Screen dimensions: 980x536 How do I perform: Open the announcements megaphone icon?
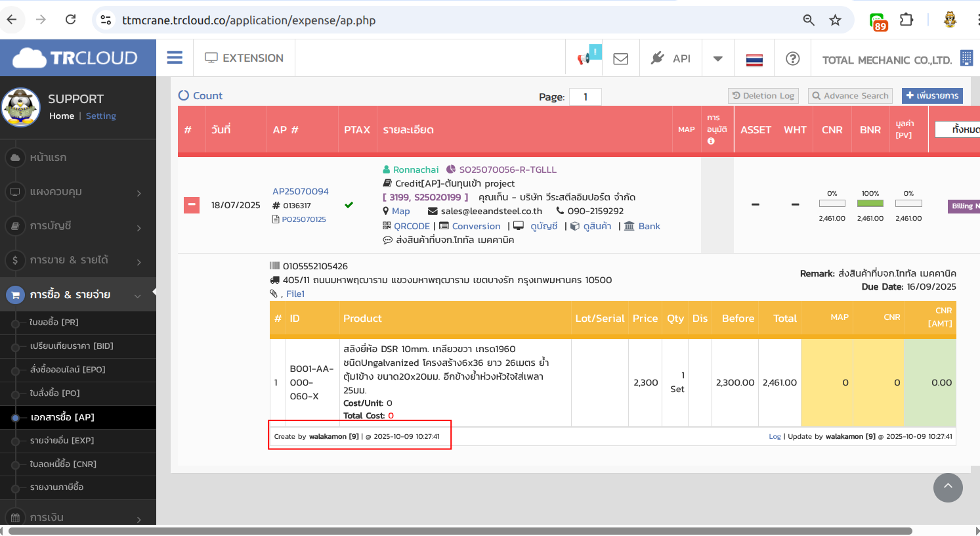click(584, 59)
